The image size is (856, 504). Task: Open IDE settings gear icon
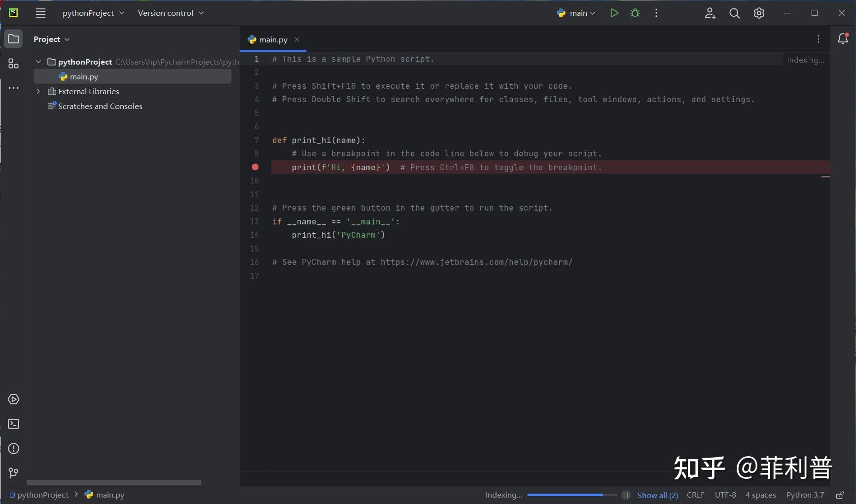pyautogui.click(x=759, y=13)
